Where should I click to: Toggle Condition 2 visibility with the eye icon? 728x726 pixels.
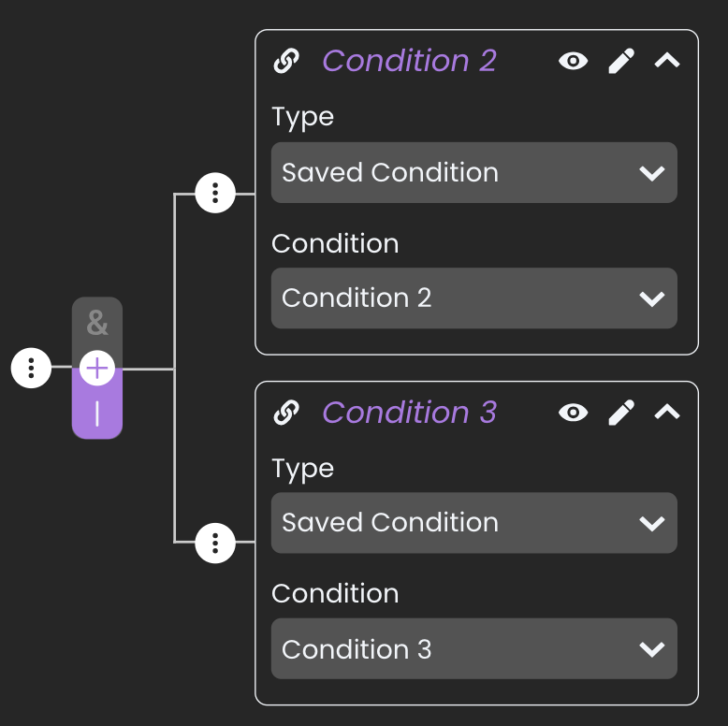(573, 61)
